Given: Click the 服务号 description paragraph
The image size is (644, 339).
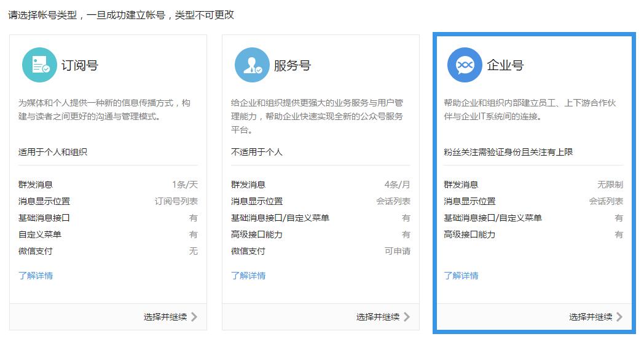Looking at the screenshot, I should click(317, 116).
